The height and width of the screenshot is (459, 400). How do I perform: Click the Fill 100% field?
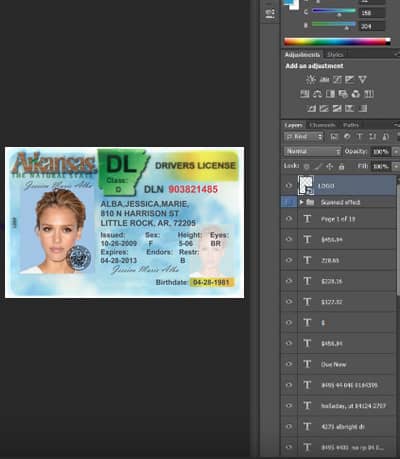point(381,166)
